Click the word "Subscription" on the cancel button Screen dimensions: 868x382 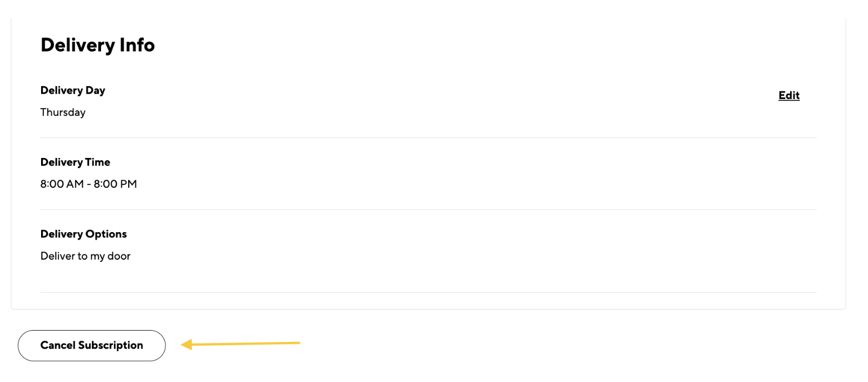pyautogui.click(x=111, y=345)
